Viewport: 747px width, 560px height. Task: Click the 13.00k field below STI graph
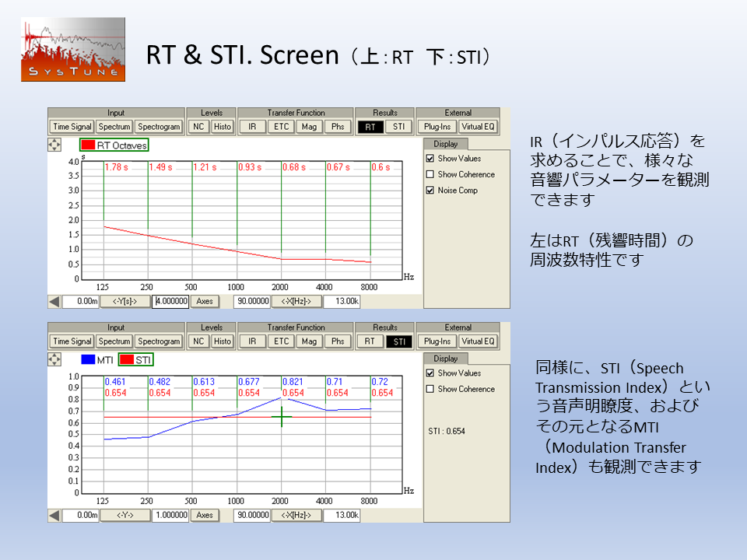(x=342, y=515)
